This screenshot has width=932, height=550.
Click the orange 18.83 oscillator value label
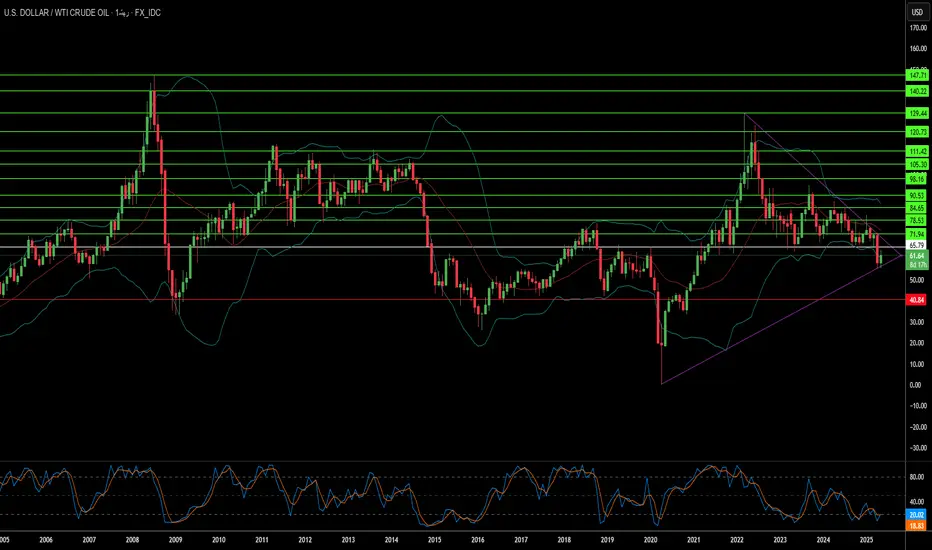tap(917, 526)
